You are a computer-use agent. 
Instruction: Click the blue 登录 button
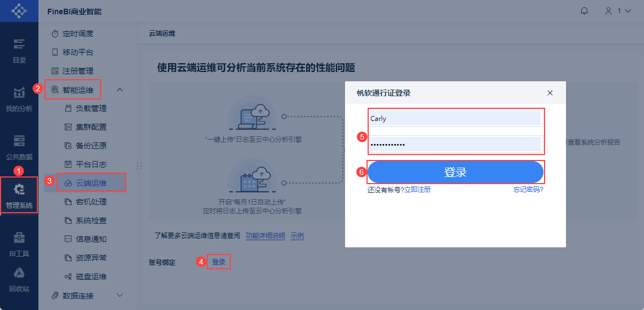pos(456,172)
